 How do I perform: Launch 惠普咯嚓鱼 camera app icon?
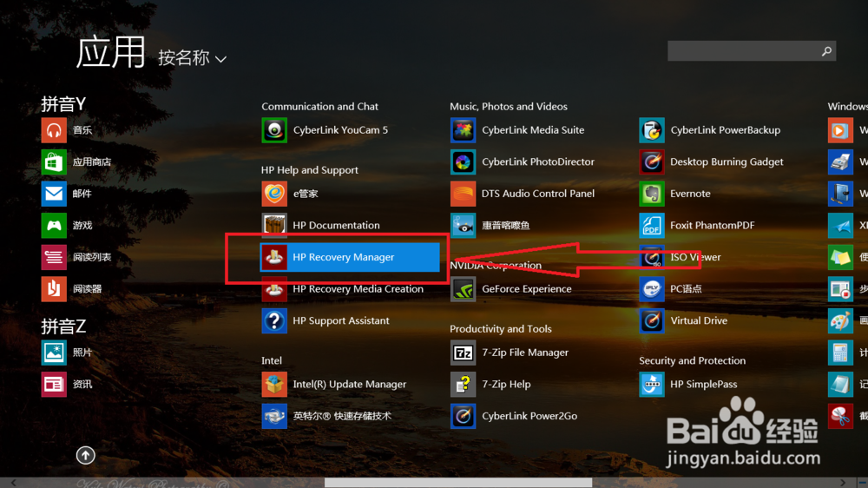click(x=463, y=226)
